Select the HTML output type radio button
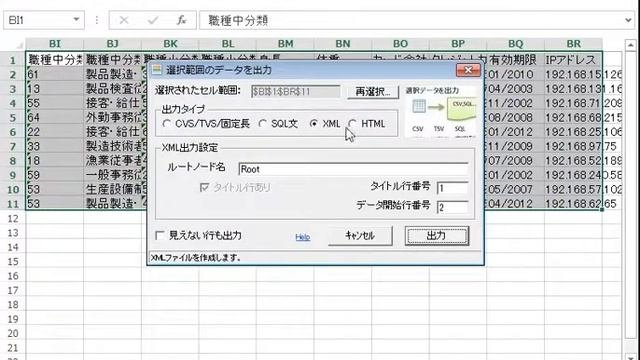The image size is (640, 360). tap(353, 124)
